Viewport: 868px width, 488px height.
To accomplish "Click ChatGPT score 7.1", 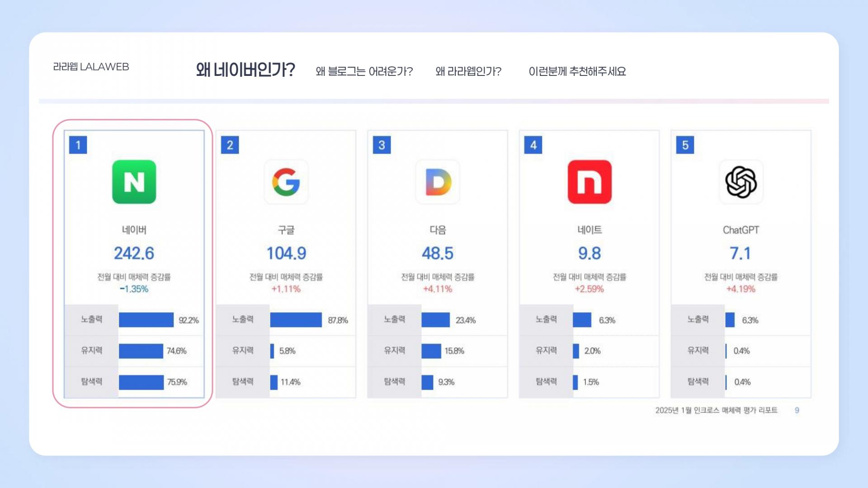I will click(x=741, y=253).
